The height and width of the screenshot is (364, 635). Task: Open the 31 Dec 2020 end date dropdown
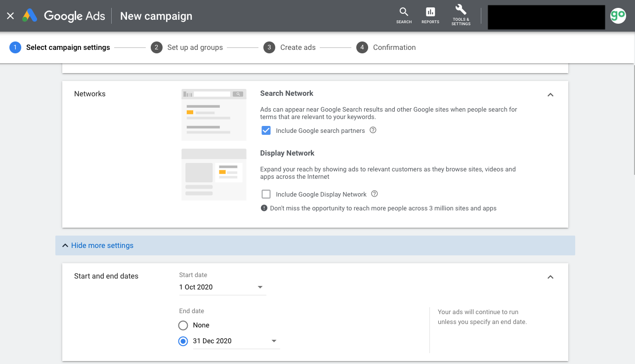[x=236, y=341]
